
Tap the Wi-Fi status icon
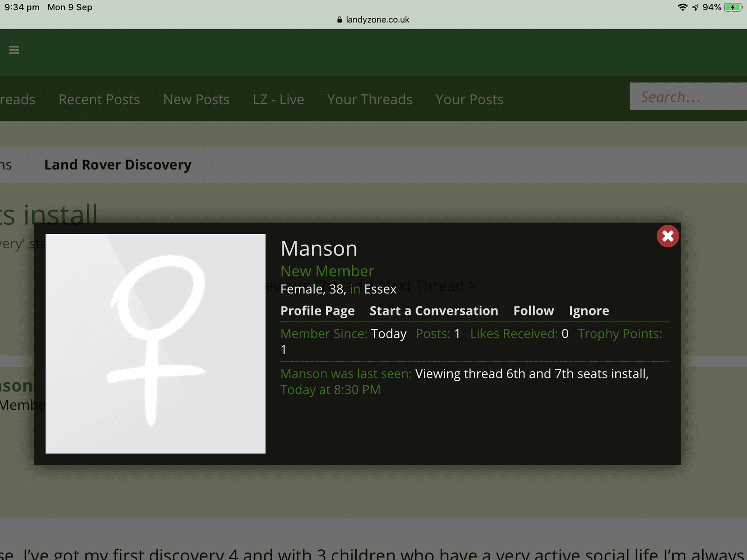pyautogui.click(x=683, y=7)
